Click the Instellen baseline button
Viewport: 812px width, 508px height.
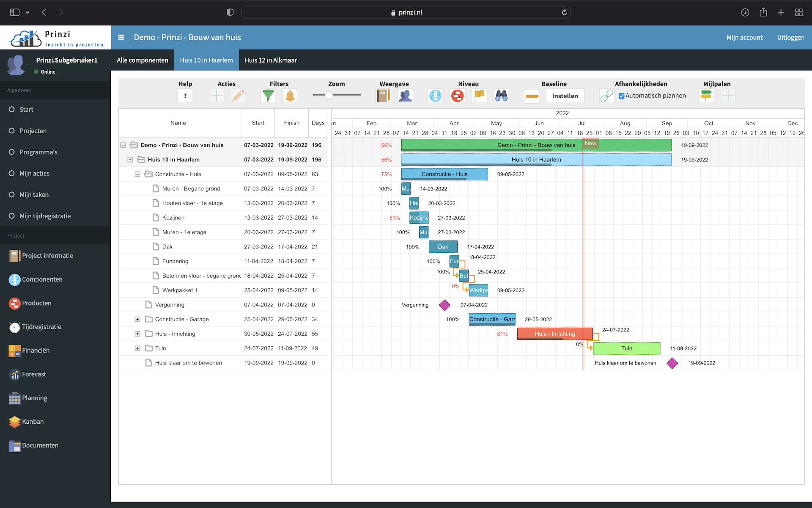click(565, 96)
